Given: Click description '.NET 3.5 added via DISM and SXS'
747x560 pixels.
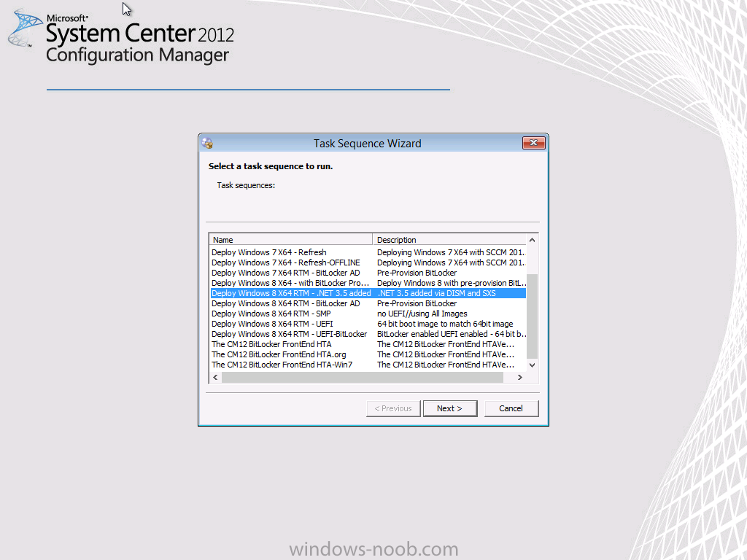Looking at the screenshot, I should [436, 293].
